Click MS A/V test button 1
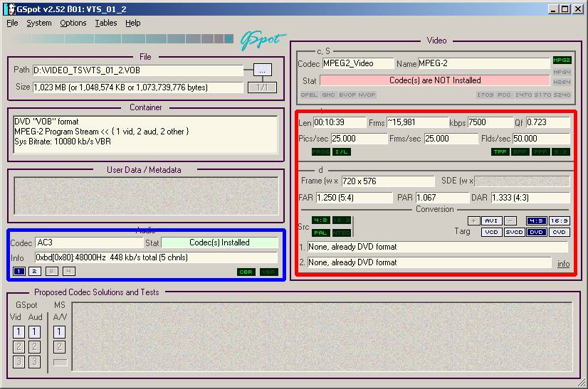The image size is (588, 389). (x=59, y=331)
